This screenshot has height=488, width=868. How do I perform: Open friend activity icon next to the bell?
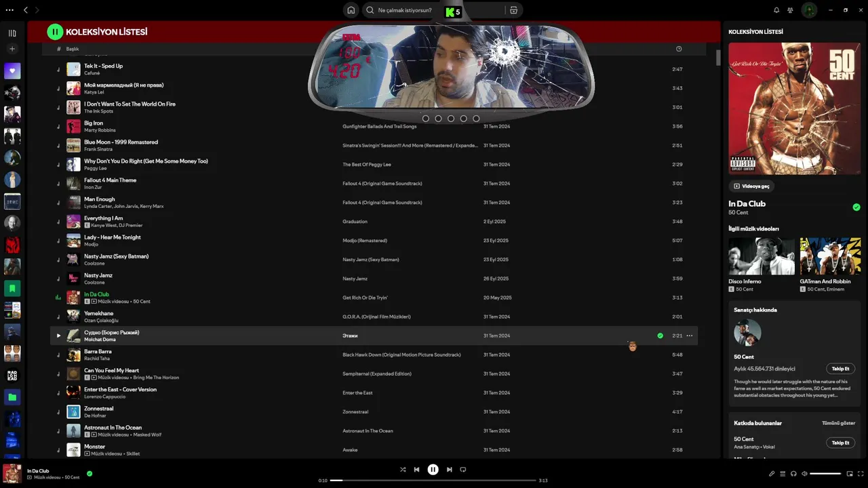click(790, 10)
